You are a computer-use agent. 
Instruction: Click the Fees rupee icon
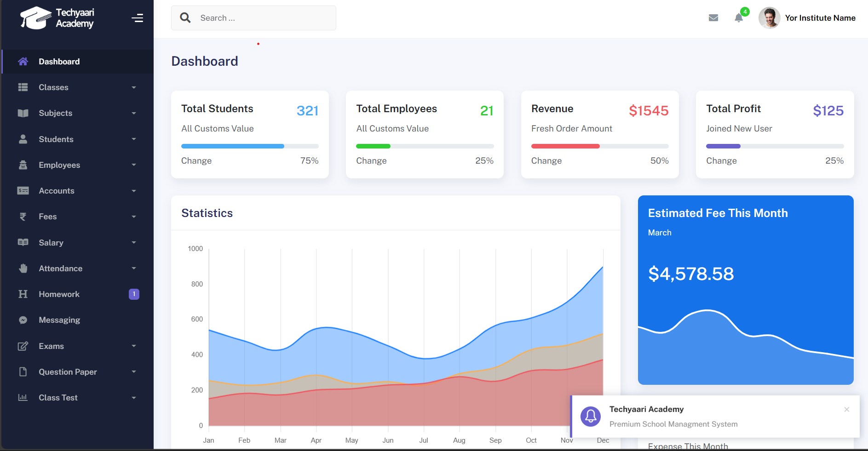23,217
